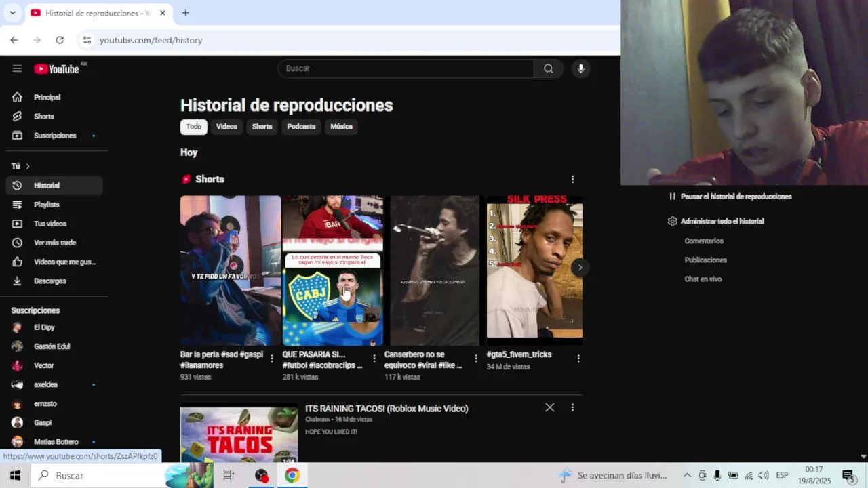The width and height of the screenshot is (868, 488).
Task: Click Administrar todo el historial gear
Action: [715, 221]
